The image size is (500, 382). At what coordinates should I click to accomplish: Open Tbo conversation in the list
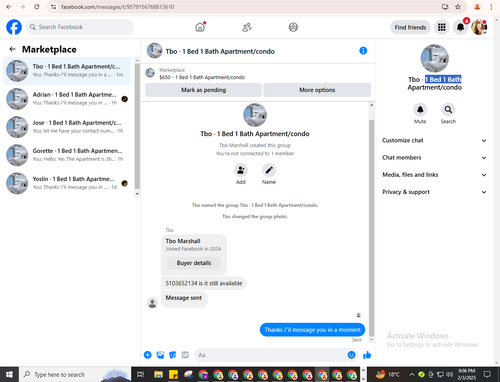coord(67,71)
